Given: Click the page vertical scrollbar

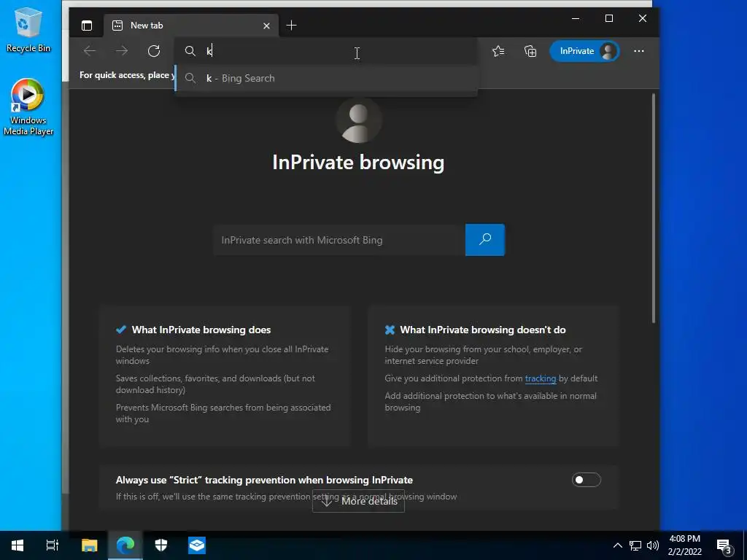Looking at the screenshot, I should tap(654, 209).
